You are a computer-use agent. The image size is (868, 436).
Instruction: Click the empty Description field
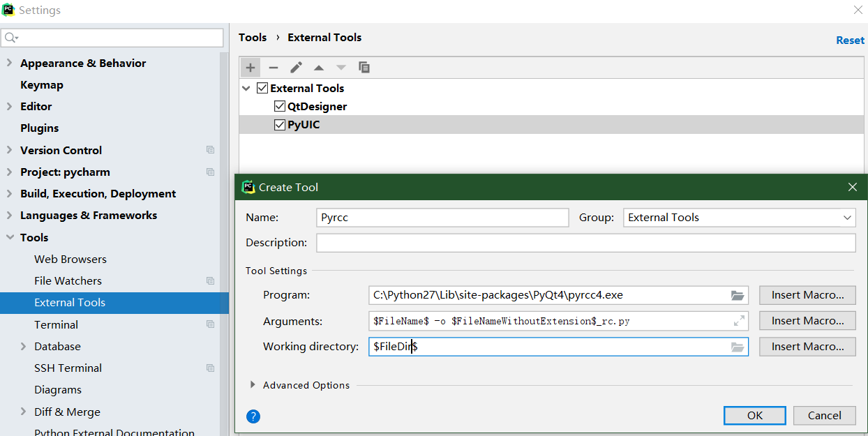pos(586,243)
